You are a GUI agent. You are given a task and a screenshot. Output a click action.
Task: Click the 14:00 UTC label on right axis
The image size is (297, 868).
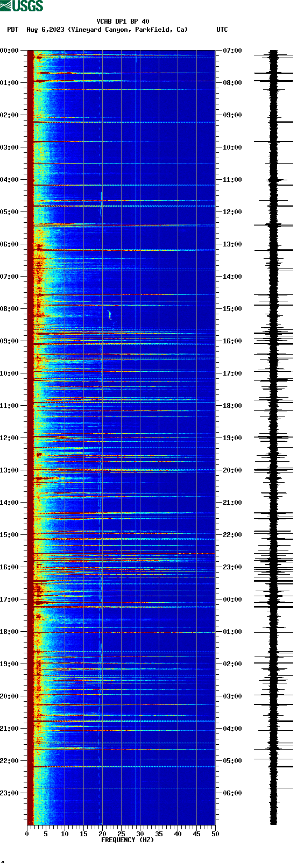[x=232, y=277]
